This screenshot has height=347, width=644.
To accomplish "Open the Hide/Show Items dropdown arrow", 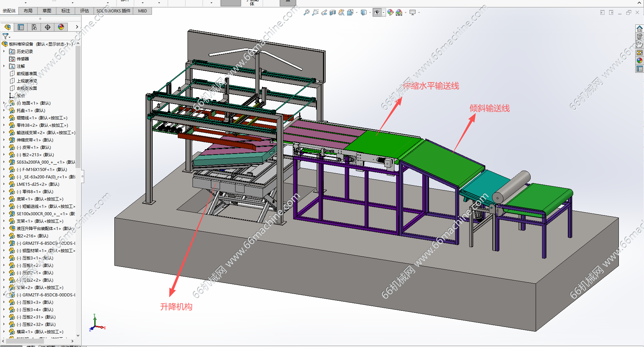I will tap(383, 12).
